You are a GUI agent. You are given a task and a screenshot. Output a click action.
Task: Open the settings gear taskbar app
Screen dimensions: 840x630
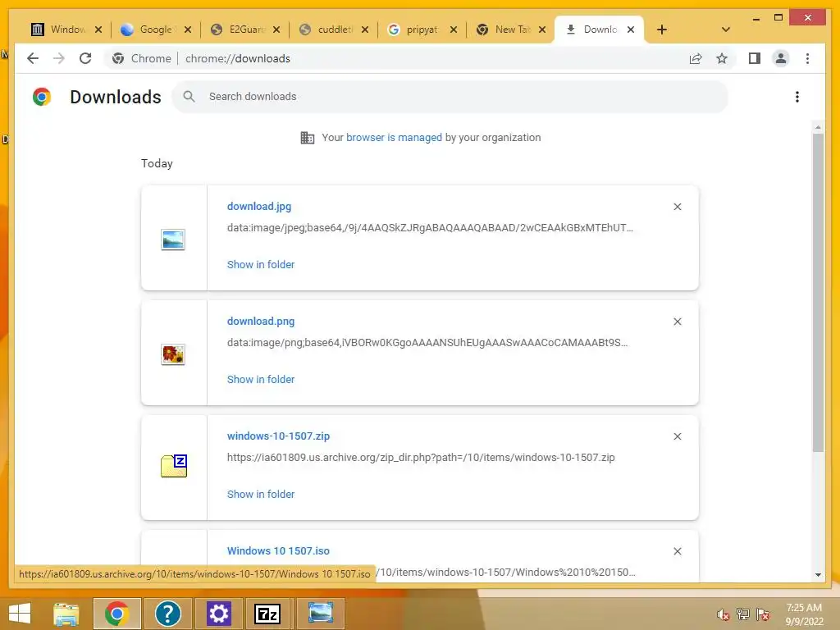point(218,614)
